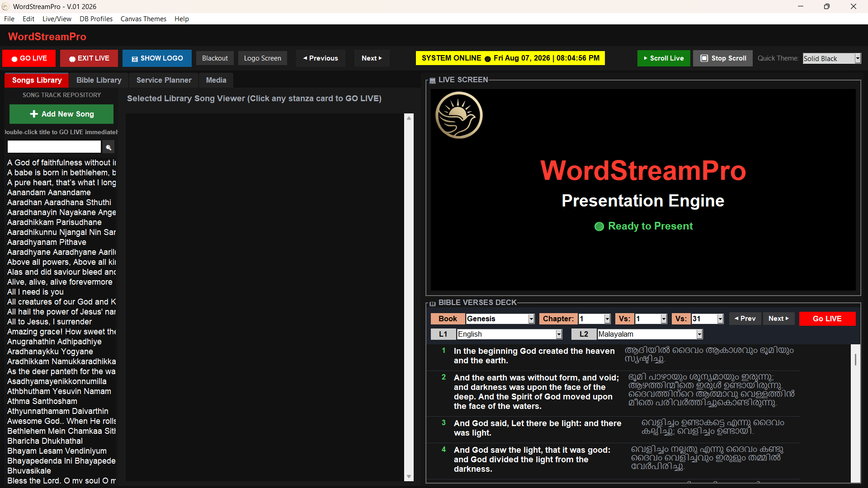Screen dimensions: 868x488
Task: Select song 'Bharicha Dhukhathal'
Action: pyautogui.click(x=45, y=441)
